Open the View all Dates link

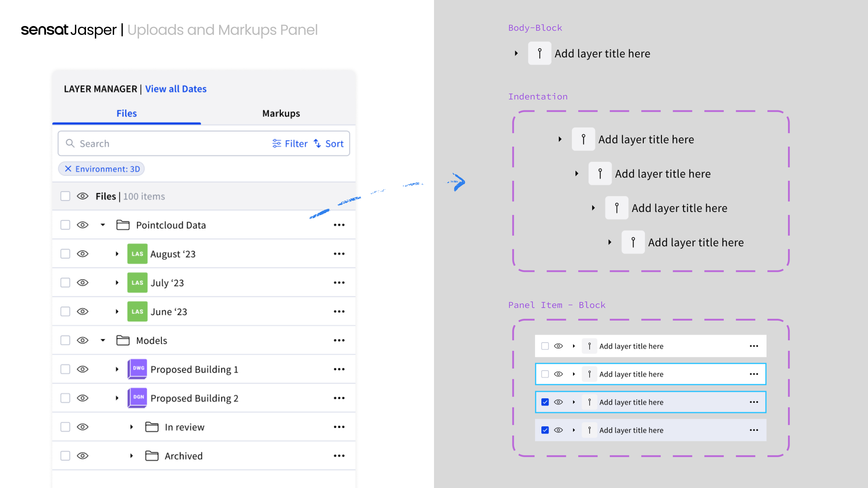176,89
